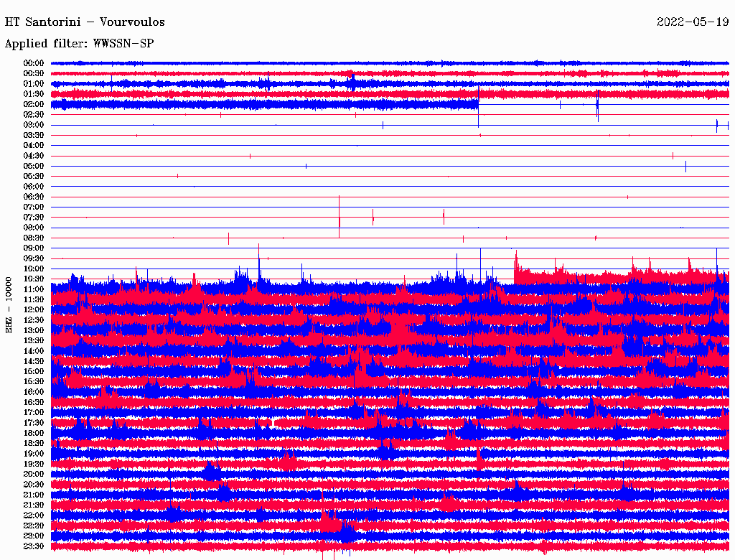Click the 23:30 time label
The image size is (735, 560).
click(34, 546)
